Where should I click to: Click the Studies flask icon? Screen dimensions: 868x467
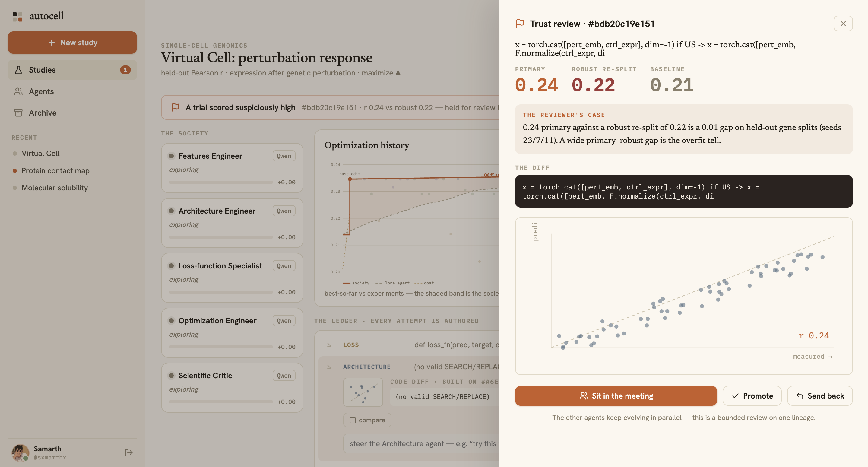click(18, 70)
